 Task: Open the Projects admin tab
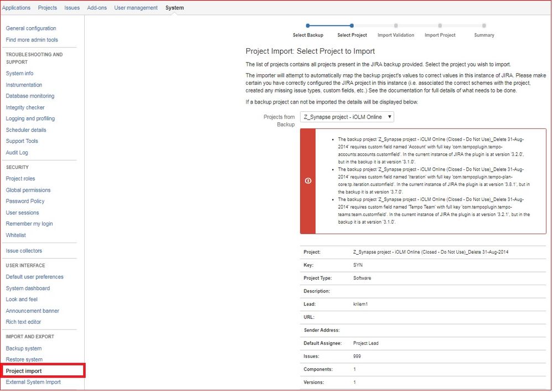tap(47, 8)
